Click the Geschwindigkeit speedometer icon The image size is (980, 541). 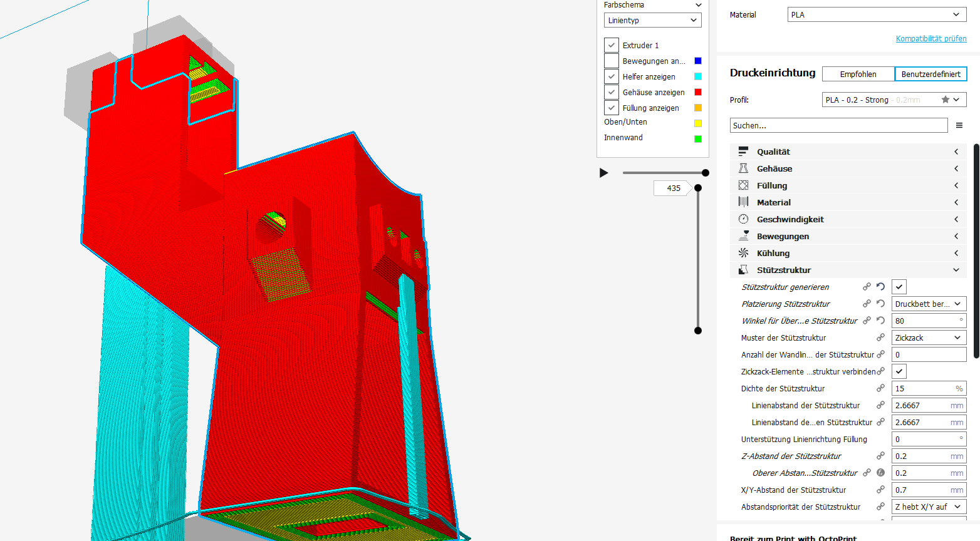pyautogui.click(x=743, y=219)
